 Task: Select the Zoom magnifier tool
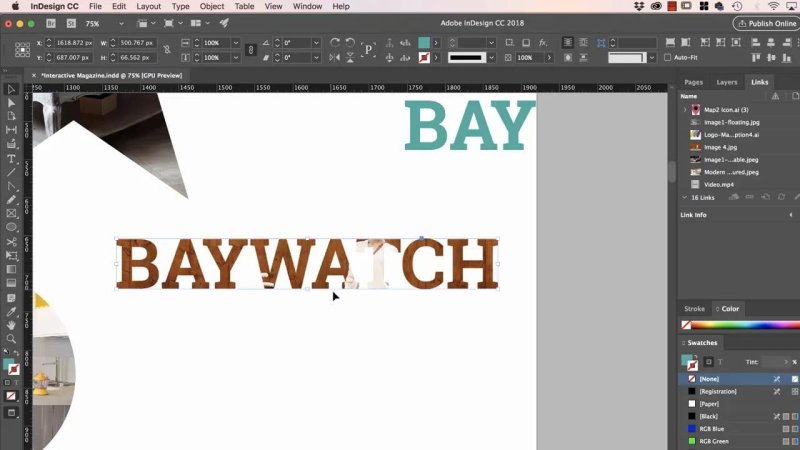(x=11, y=338)
